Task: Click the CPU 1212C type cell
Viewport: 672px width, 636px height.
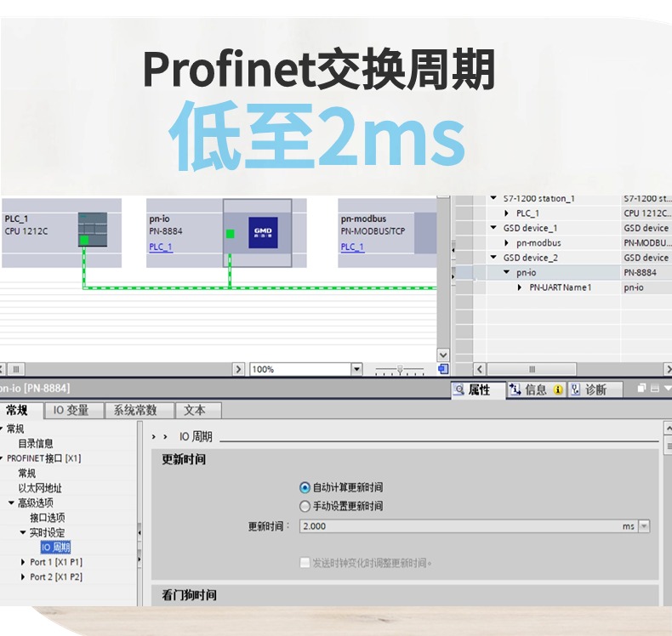Action: tap(646, 213)
